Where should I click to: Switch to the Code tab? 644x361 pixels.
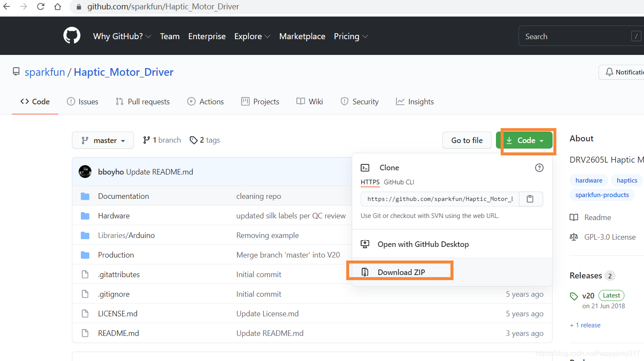click(x=35, y=101)
